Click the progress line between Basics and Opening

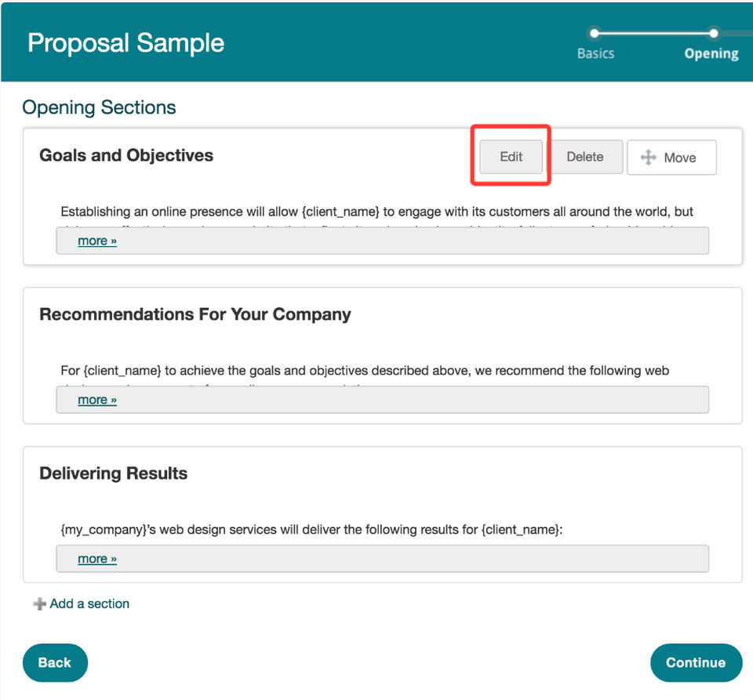653,33
